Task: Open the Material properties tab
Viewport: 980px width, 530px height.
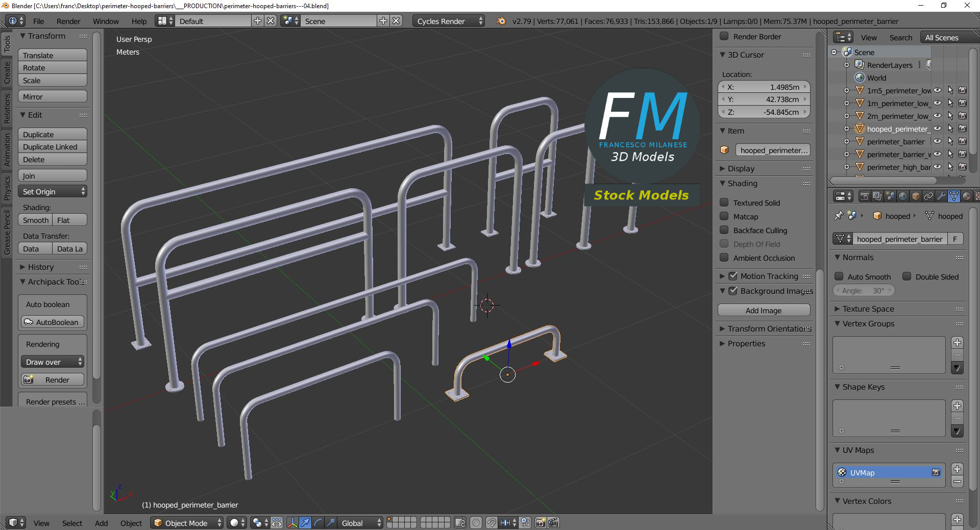Action: 967,196
